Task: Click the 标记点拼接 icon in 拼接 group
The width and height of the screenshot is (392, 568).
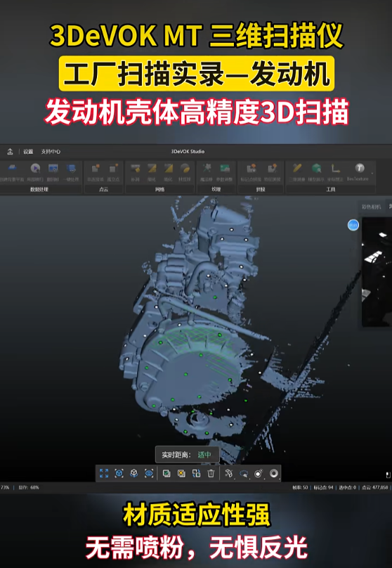Action: click(x=251, y=169)
